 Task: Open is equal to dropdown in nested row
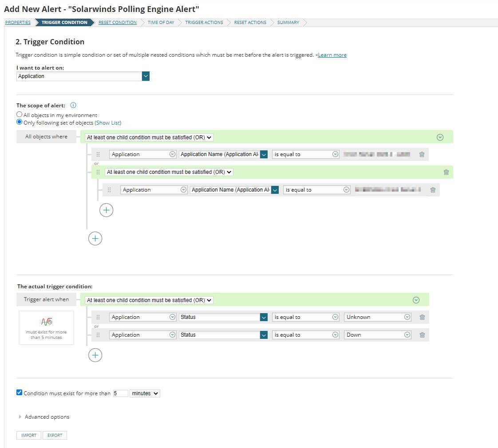316,190
